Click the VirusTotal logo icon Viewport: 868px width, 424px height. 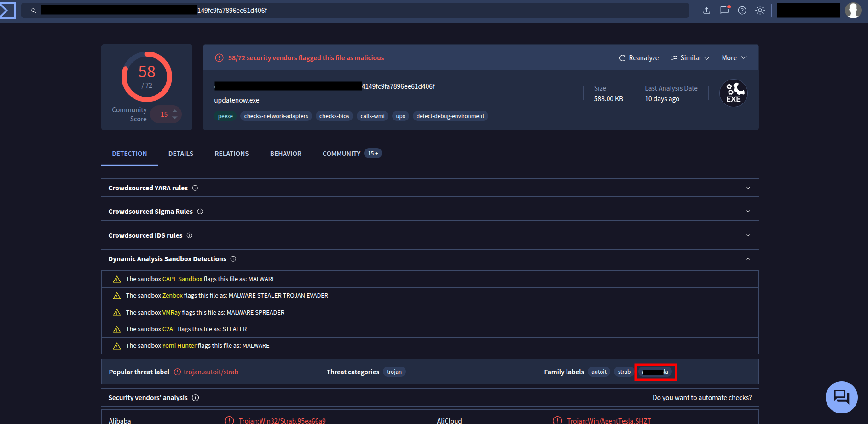(x=8, y=11)
